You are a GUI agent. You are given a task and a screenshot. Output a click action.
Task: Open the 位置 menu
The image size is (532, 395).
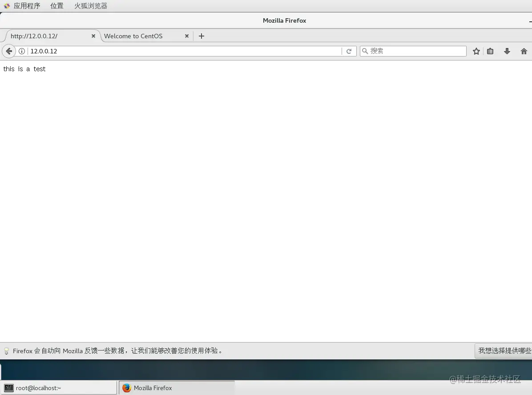tap(56, 6)
